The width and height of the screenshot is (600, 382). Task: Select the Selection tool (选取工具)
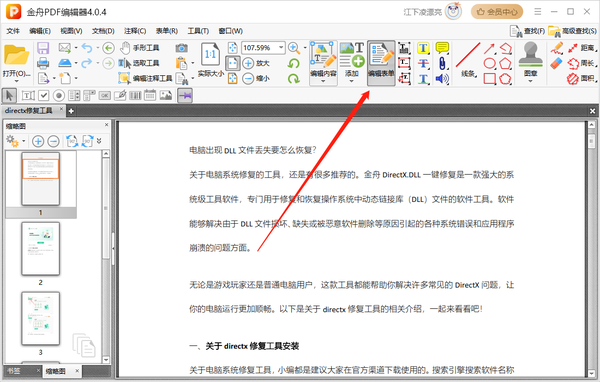pyautogui.click(x=139, y=63)
